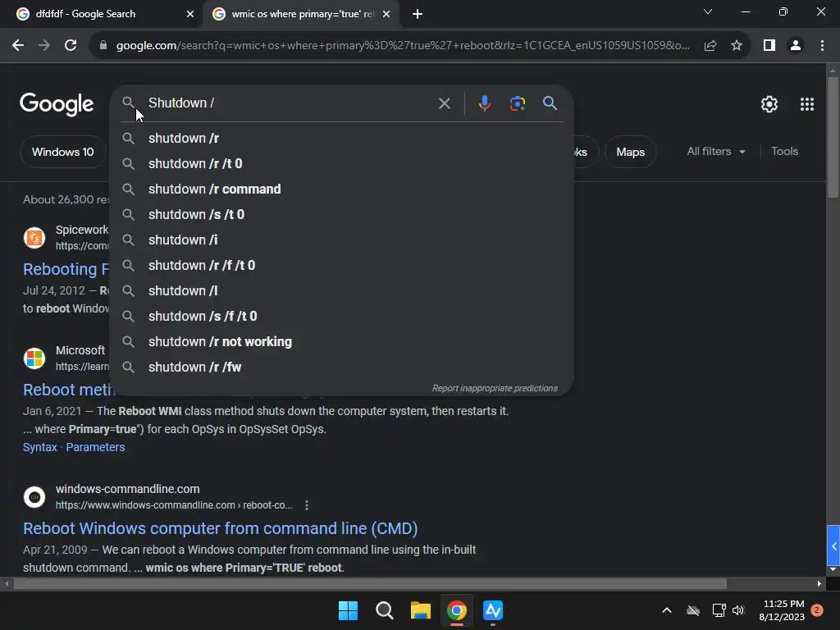The image size is (840, 630).
Task: Close the wmic os where primary tab
Action: click(x=386, y=14)
